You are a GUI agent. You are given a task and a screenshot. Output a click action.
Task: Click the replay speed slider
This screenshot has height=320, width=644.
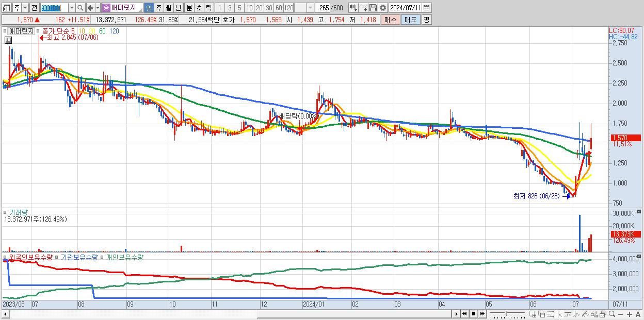(508, 314)
